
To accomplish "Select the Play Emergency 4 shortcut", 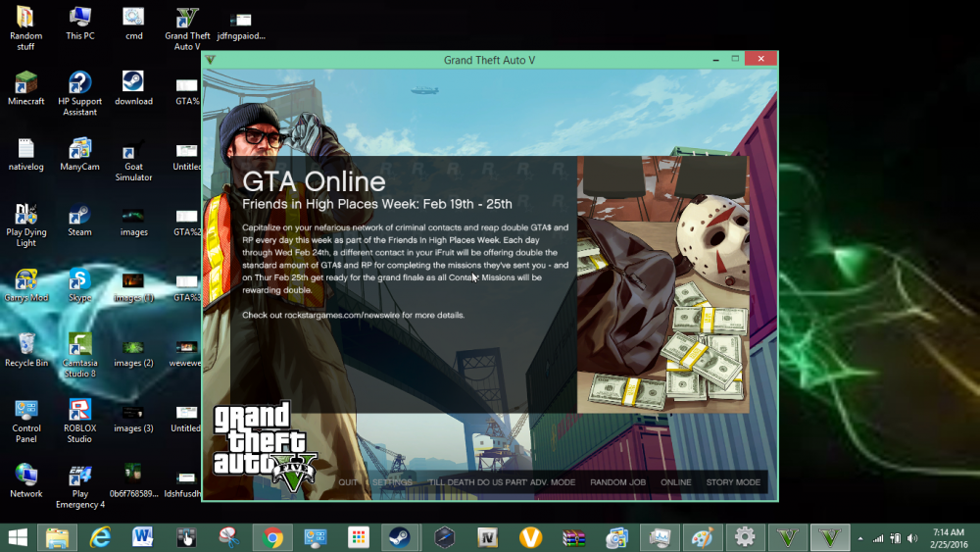I will pyautogui.click(x=80, y=485).
